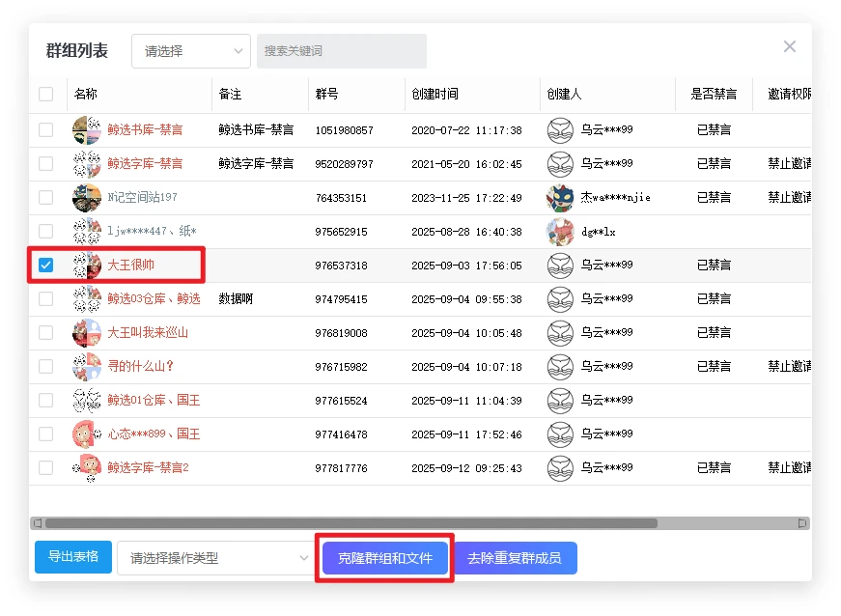Click the 克隆群组和文件 button
Viewport: 841px width, 616px height.
(x=385, y=558)
